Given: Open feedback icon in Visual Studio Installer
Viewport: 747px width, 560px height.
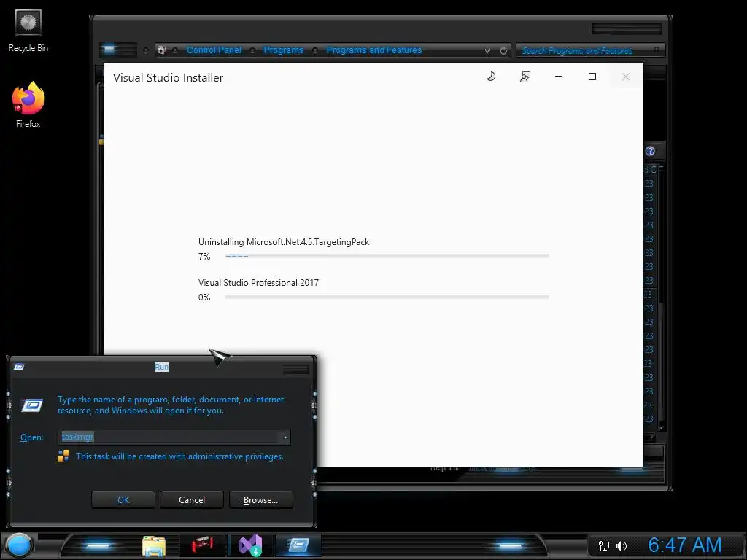Looking at the screenshot, I should pyautogui.click(x=525, y=77).
